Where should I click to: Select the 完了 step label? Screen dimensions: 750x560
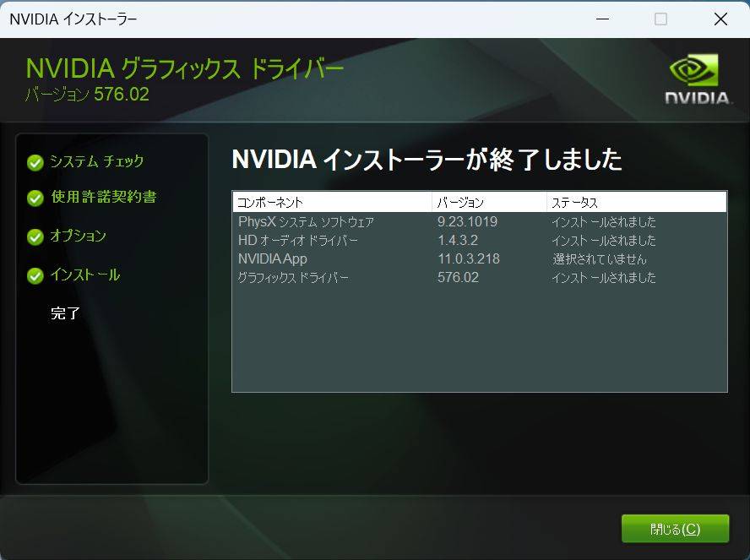(66, 313)
